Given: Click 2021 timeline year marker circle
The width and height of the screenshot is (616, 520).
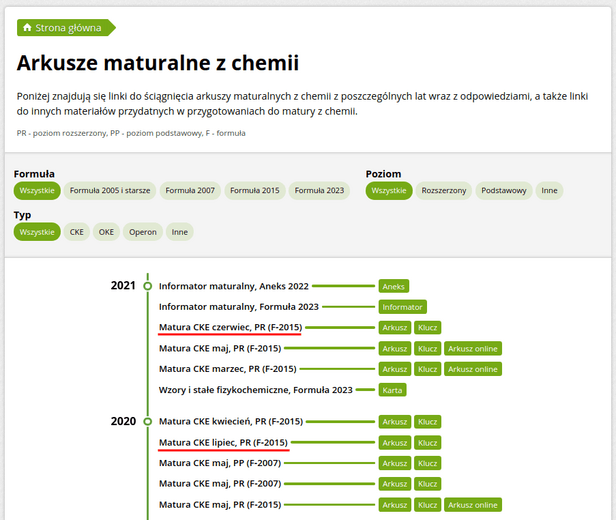Looking at the screenshot, I should (x=148, y=286).
